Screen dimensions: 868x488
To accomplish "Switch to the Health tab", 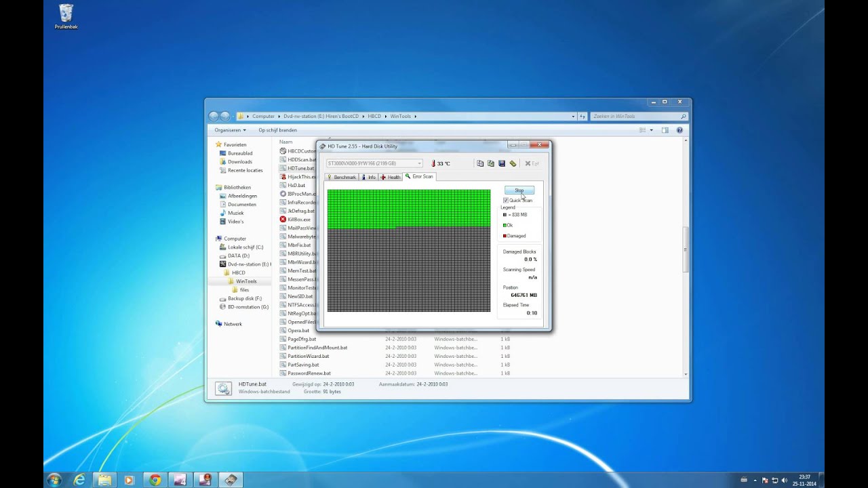I will pyautogui.click(x=391, y=177).
